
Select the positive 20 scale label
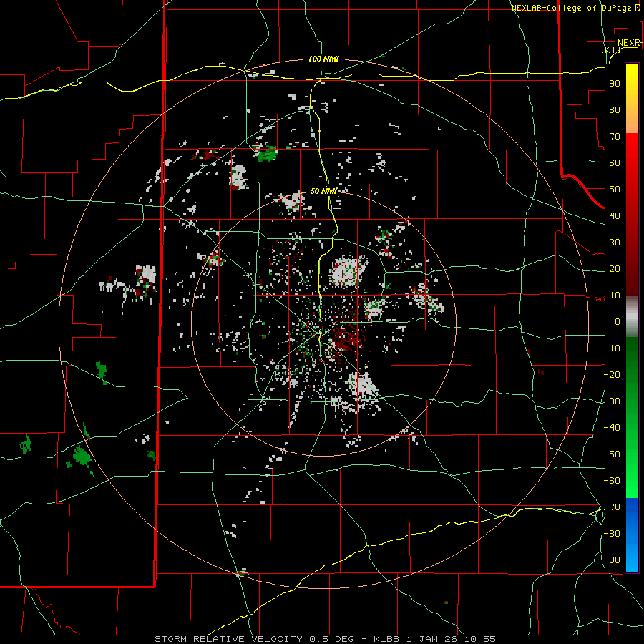[615, 269]
